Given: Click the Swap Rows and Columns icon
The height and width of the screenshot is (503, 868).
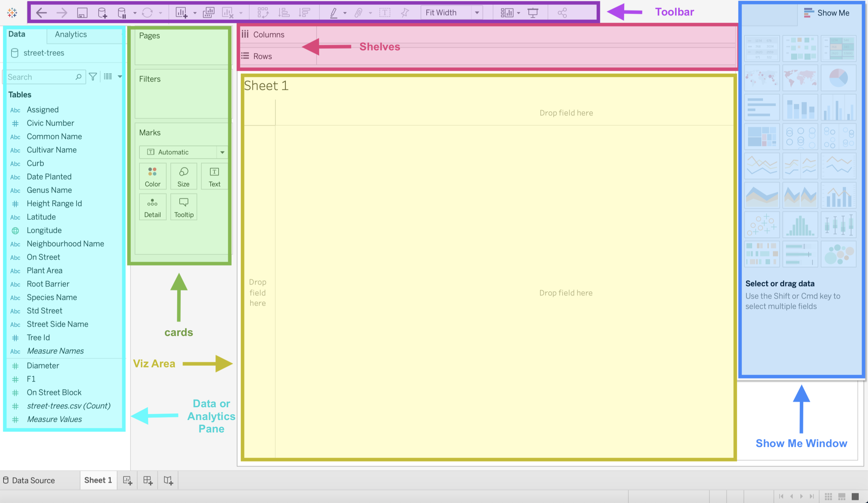Looking at the screenshot, I should 263,13.
